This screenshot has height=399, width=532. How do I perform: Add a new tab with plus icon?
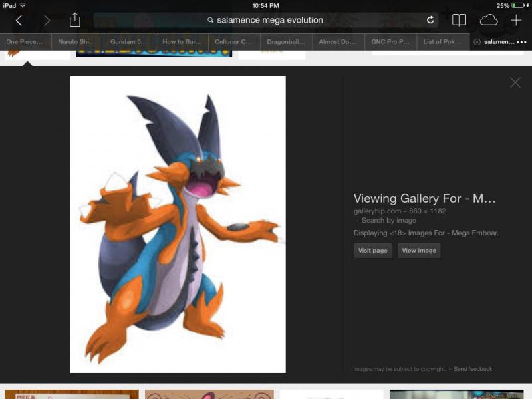click(x=516, y=20)
